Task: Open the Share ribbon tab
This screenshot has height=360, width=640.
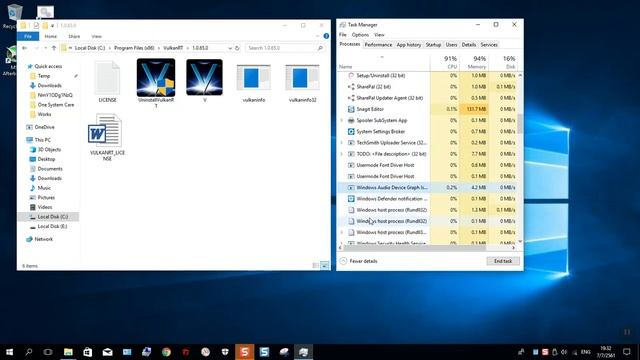Action: point(74,36)
